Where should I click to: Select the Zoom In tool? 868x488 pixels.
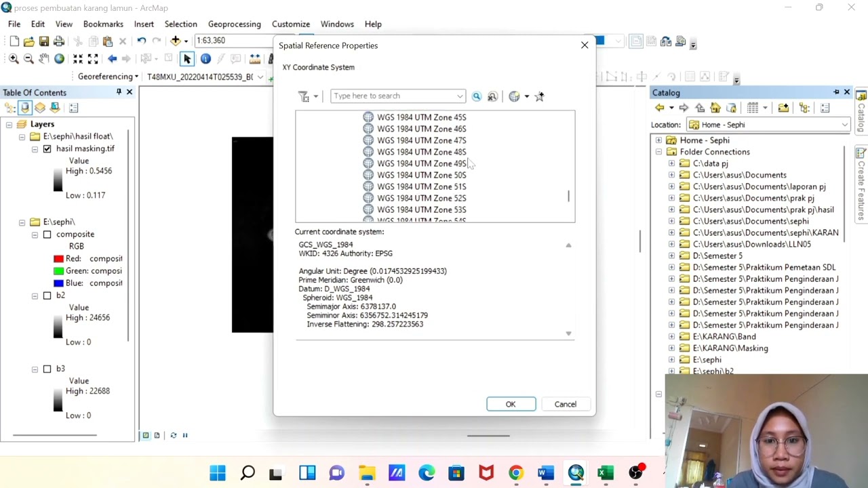pyautogui.click(x=14, y=59)
